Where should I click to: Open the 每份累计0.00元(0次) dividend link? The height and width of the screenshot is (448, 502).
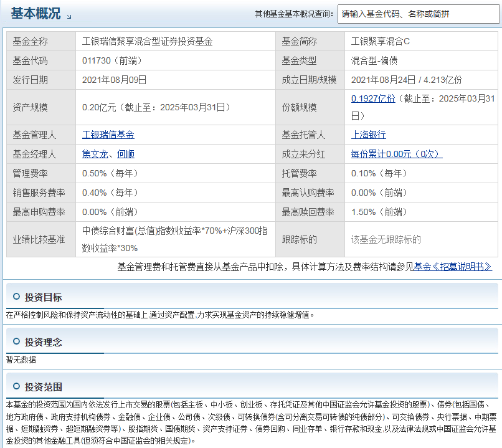tap(397, 154)
